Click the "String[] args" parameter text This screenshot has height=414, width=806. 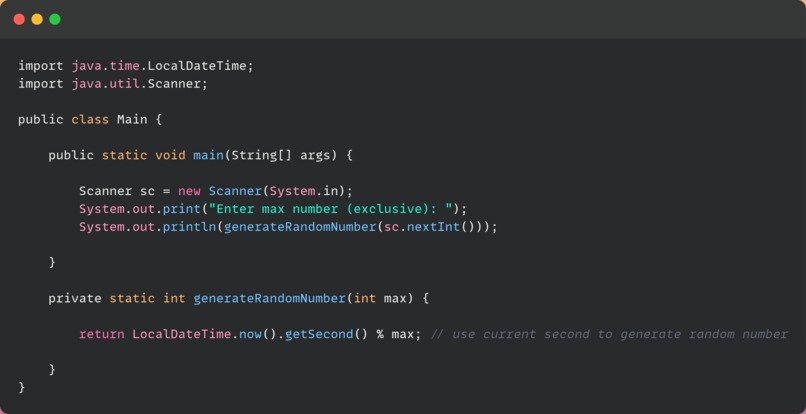(x=281, y=155)
